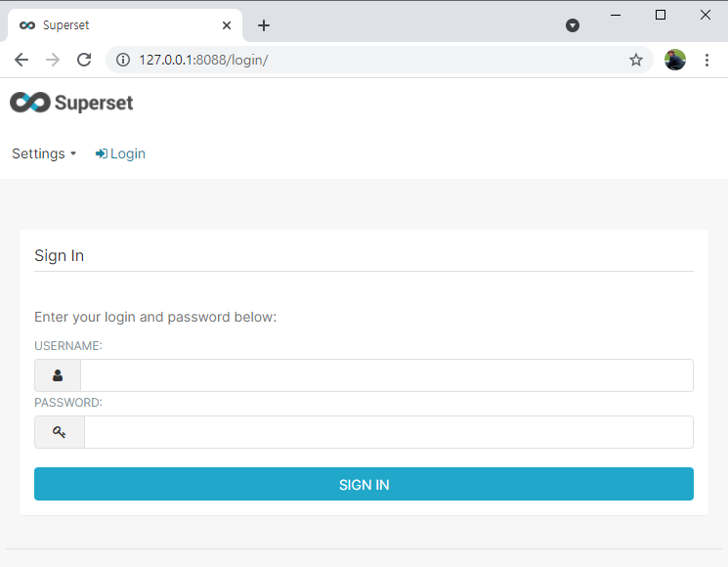This screenshot has width=728, height=567.
Task: Maximize the Chrome window
Action: tap(661, 15)
